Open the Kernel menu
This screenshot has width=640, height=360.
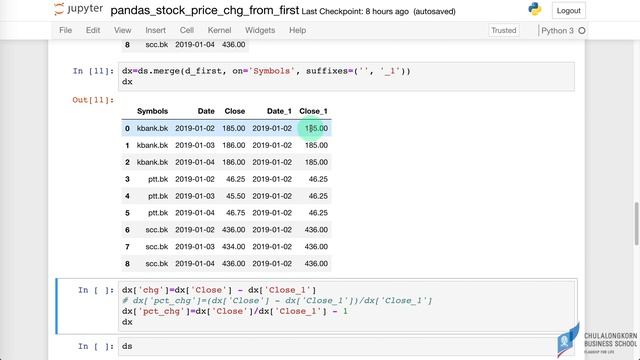pyautogui.click(x=219, y=30)
